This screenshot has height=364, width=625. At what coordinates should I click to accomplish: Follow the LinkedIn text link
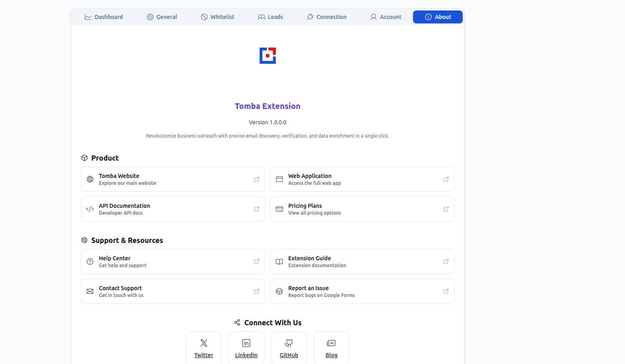coord(246,355)
